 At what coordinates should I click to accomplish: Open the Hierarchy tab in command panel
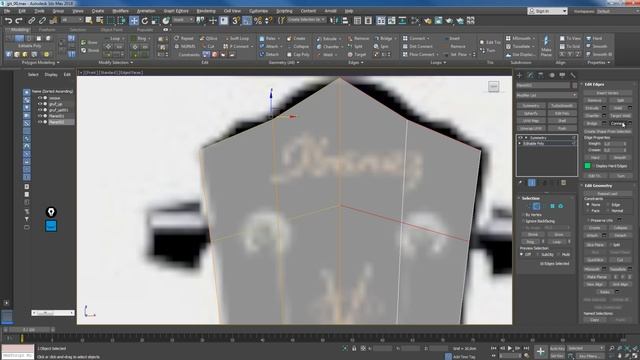(541, 75)
